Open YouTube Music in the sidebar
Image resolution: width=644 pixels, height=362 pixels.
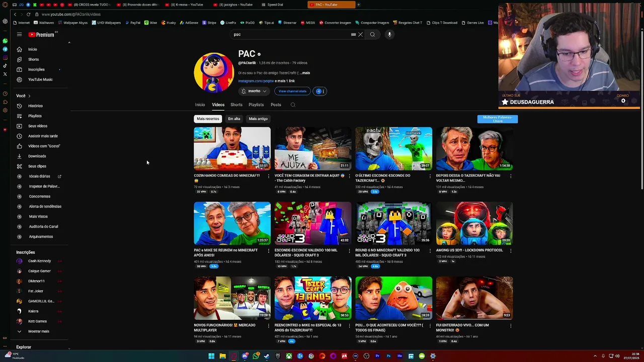40,79
